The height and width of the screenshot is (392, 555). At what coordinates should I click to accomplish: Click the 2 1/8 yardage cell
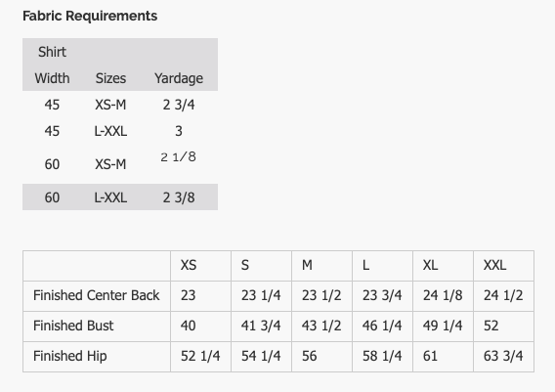click(179, 156)
